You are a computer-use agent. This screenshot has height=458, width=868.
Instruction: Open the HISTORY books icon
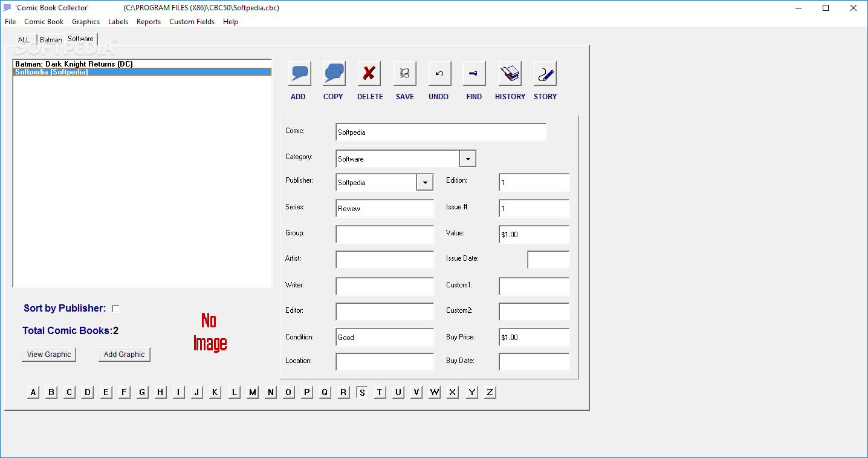[x=510, y=74]
